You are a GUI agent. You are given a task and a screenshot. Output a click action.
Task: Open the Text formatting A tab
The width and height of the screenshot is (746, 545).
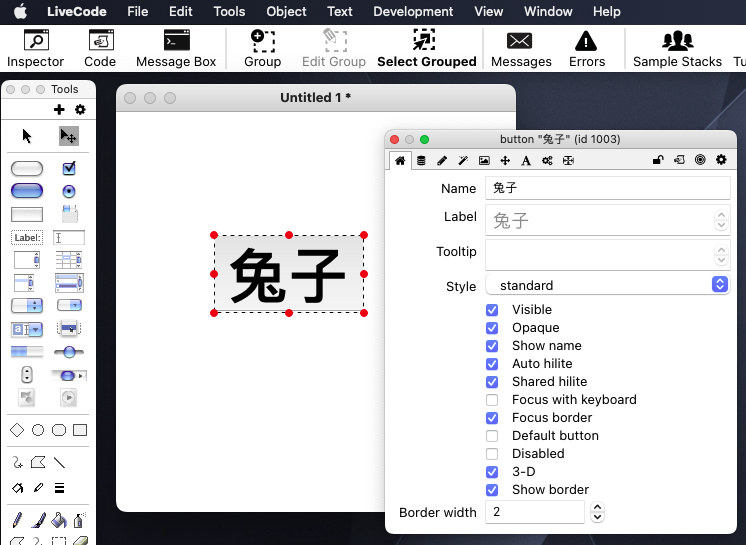(x=526, y=160)
